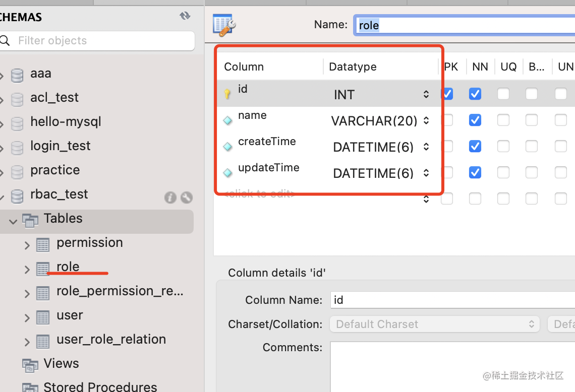Click the table editor wrench icon

pyautogui.click(x=224, y=25)
